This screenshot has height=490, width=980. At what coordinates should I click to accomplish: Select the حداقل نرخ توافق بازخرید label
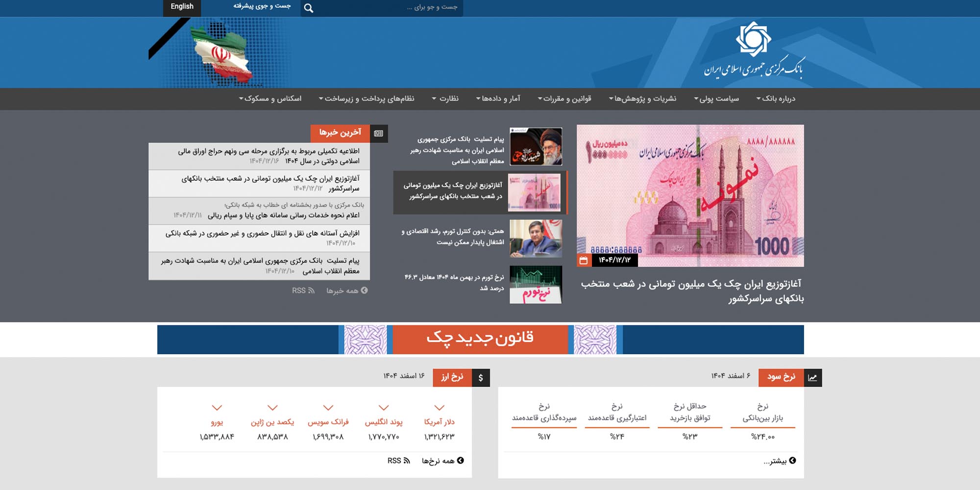690,412
